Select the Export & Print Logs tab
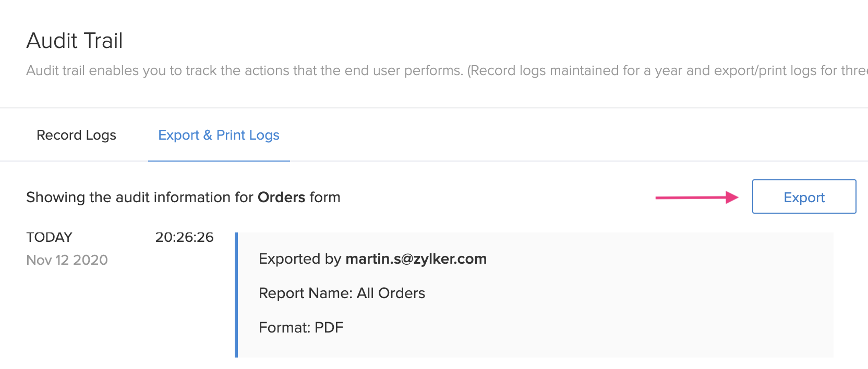The image size is (868, 369). tap(219, 135)
